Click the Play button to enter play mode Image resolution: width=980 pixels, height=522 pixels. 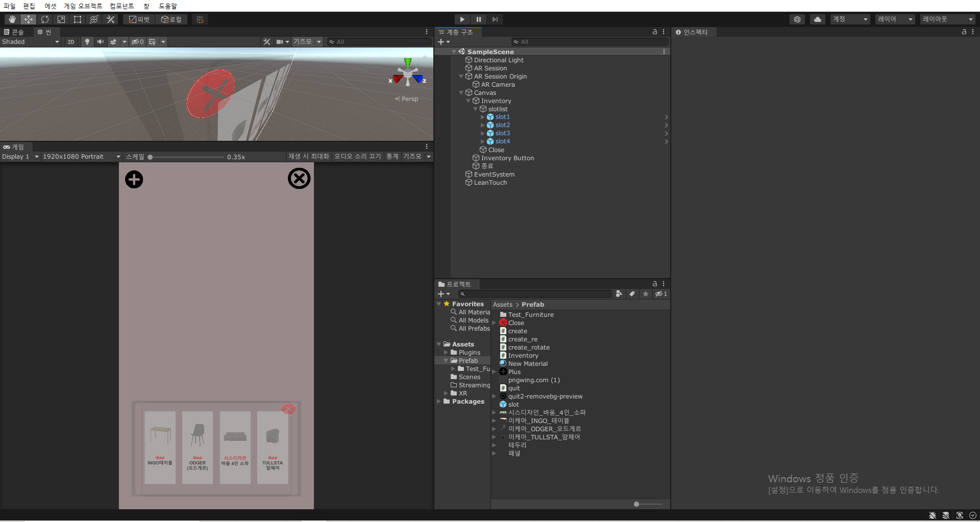[461, 19]
